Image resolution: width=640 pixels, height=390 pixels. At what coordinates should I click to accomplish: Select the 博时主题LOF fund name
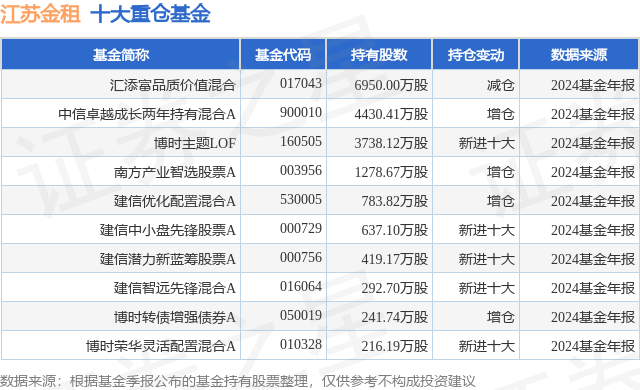point(195,143)
